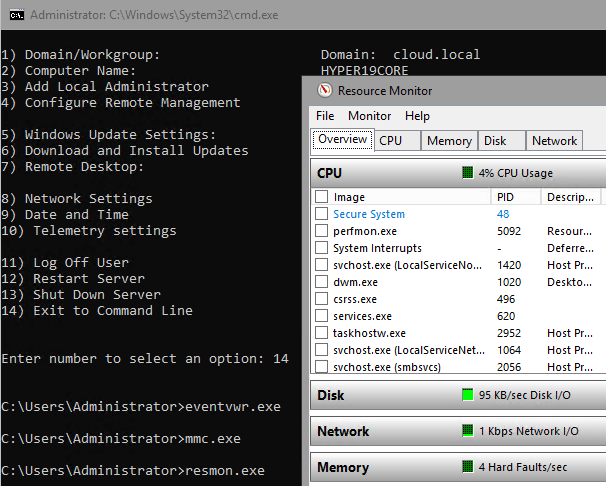
Task: Check the taskhostw.exe process checkbox
Action: click(x=321, y=333)
